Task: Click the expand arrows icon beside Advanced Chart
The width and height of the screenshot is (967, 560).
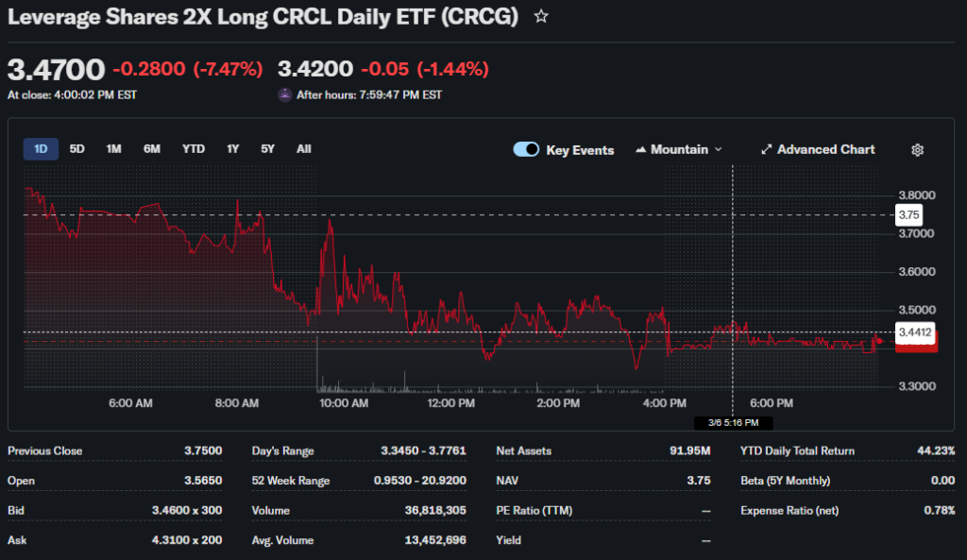Action: click(767, 149)
